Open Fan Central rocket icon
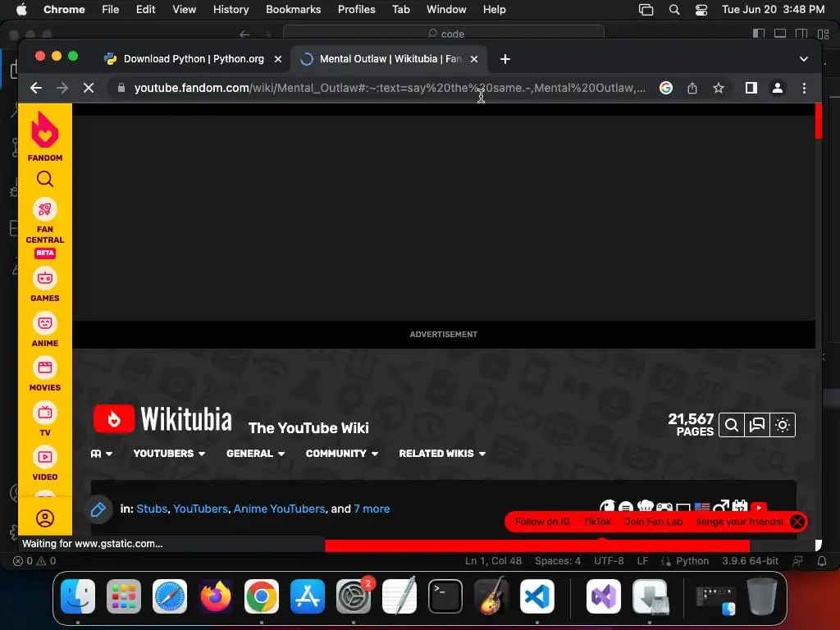This screenshot has width=840, height=630. tap(45, 209)
